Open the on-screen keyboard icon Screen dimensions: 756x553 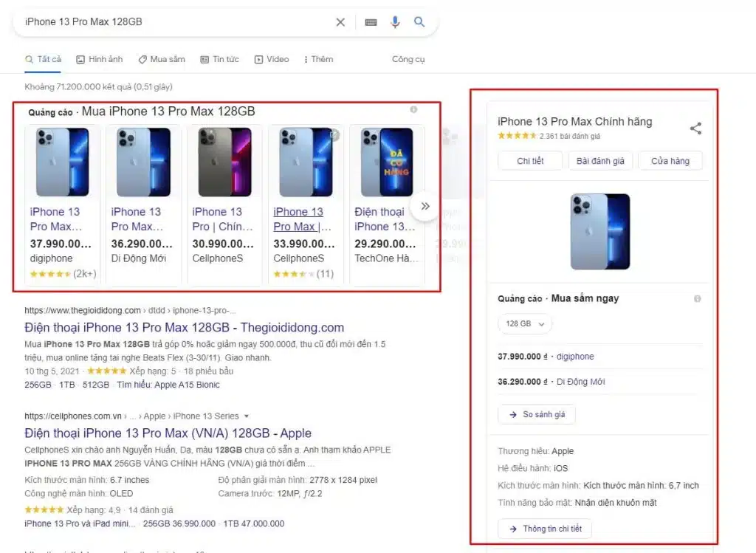tap(371, 22)
